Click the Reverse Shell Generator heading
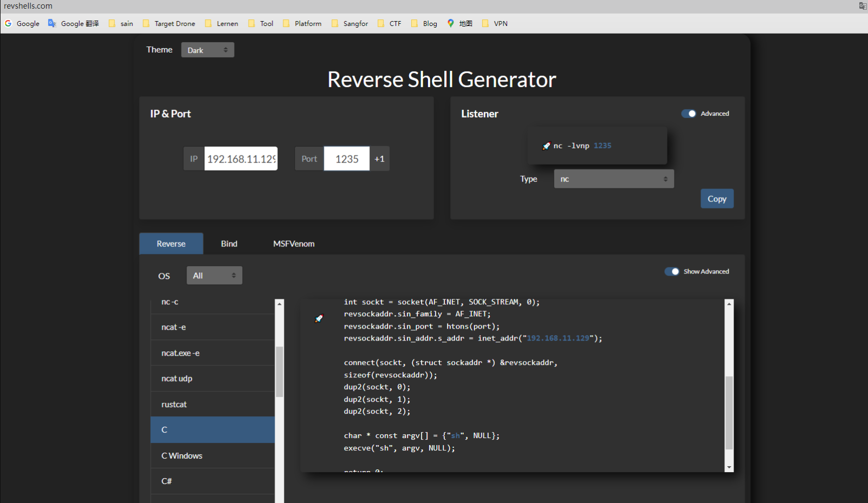 [442, 80]
